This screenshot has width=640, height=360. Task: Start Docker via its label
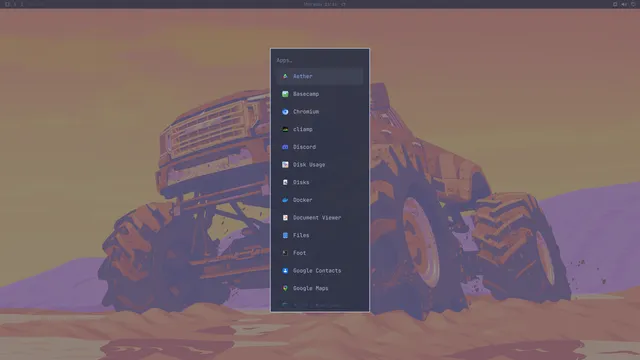[302, 200]
